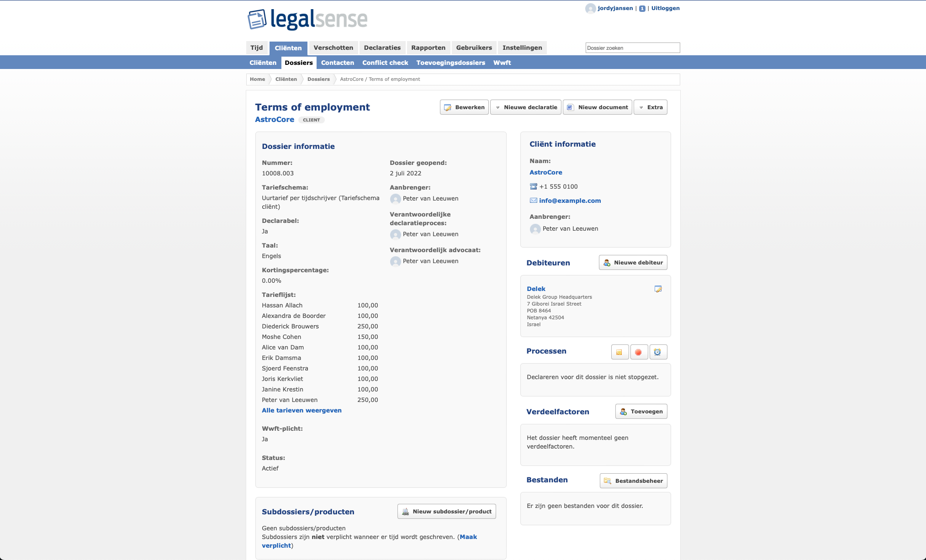
Task: Click the Janine Krestin tariff row
Action: [x=320, y=390]
